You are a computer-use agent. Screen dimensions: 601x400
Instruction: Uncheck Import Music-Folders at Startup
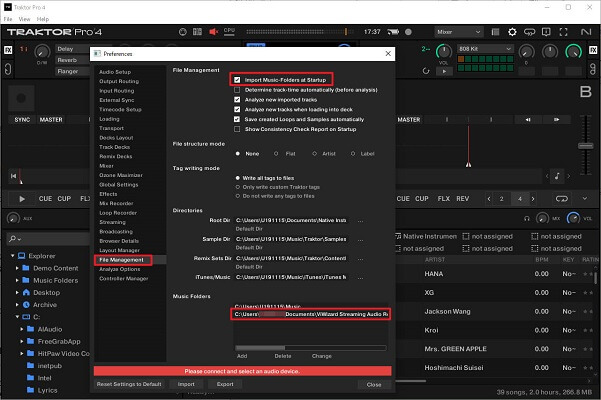coord(237,80)
